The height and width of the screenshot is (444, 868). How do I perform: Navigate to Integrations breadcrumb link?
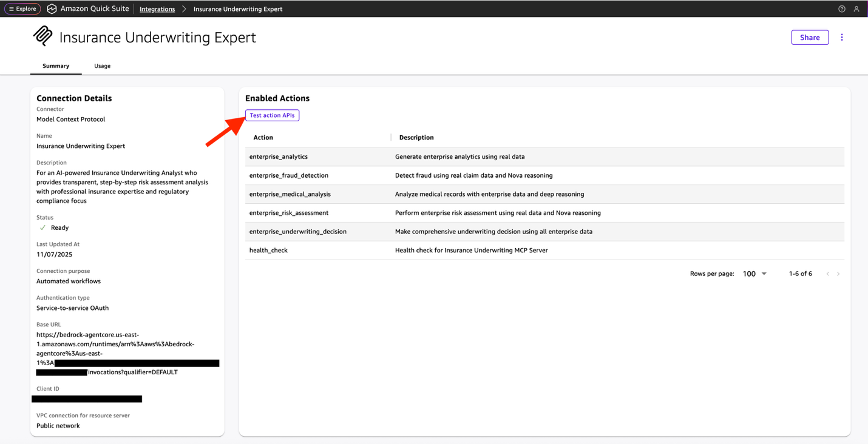[x=157, y=9]
